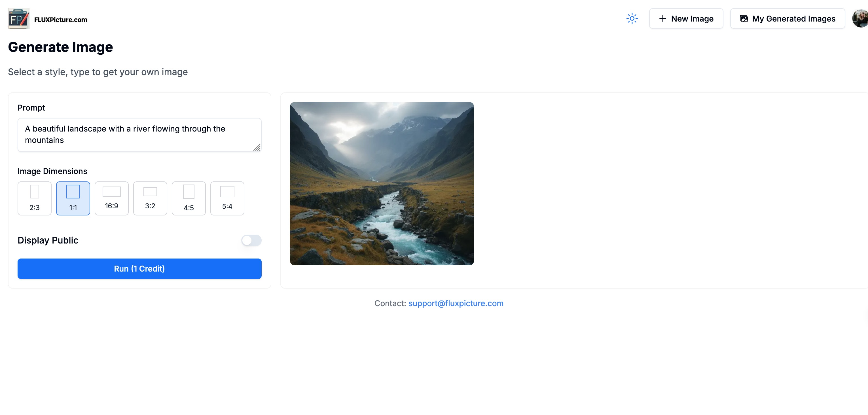Choose the 5:4 aspect ratio option
This screenshot has width=868, height=415.
227,198
